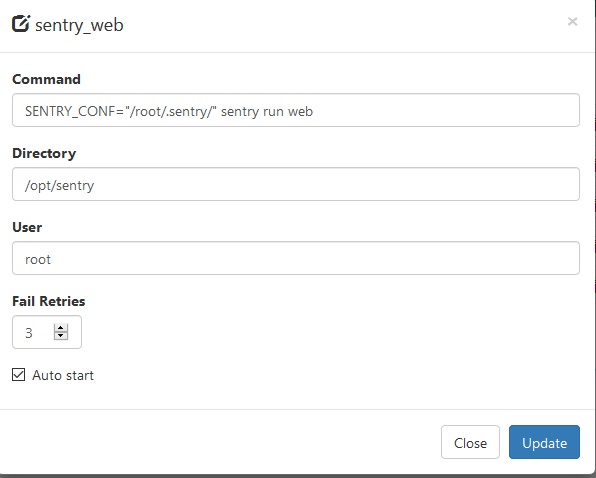Click the Fail Retries number box
The height and width of the screenshot is (478, 596).
click(47, 332)
